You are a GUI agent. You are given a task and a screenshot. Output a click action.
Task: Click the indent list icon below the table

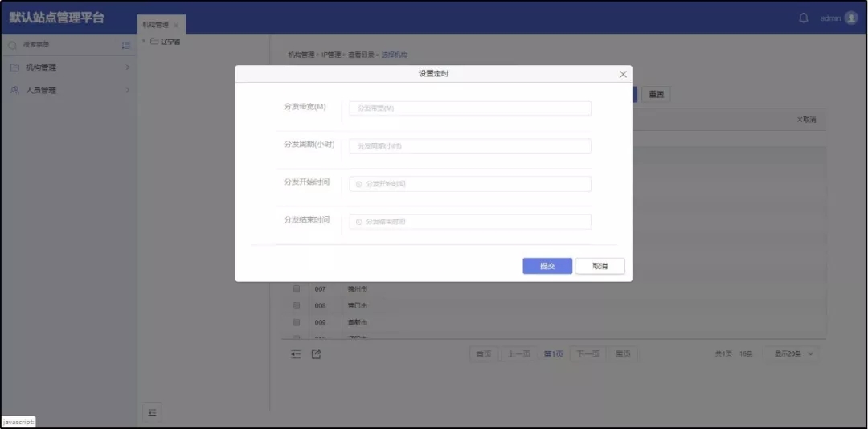(296, 354)
